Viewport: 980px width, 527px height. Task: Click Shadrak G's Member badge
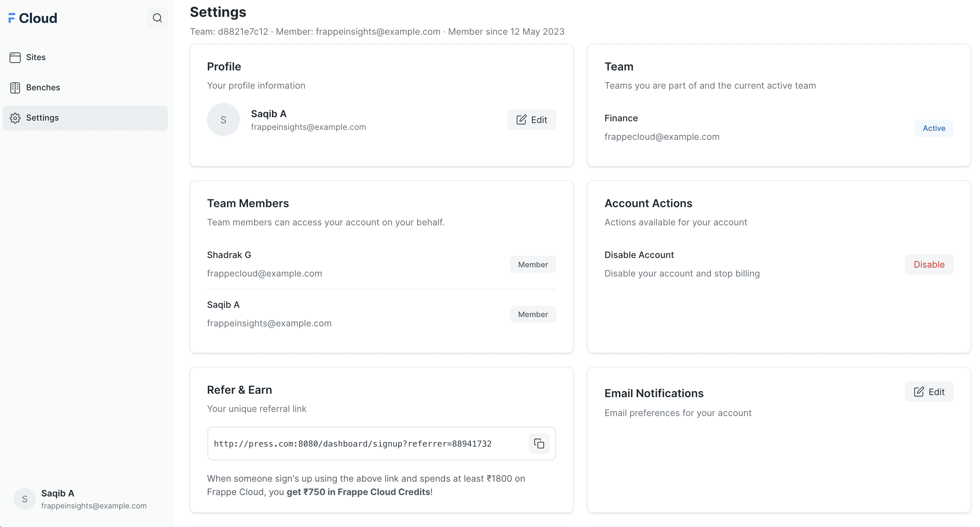[533, 265]
